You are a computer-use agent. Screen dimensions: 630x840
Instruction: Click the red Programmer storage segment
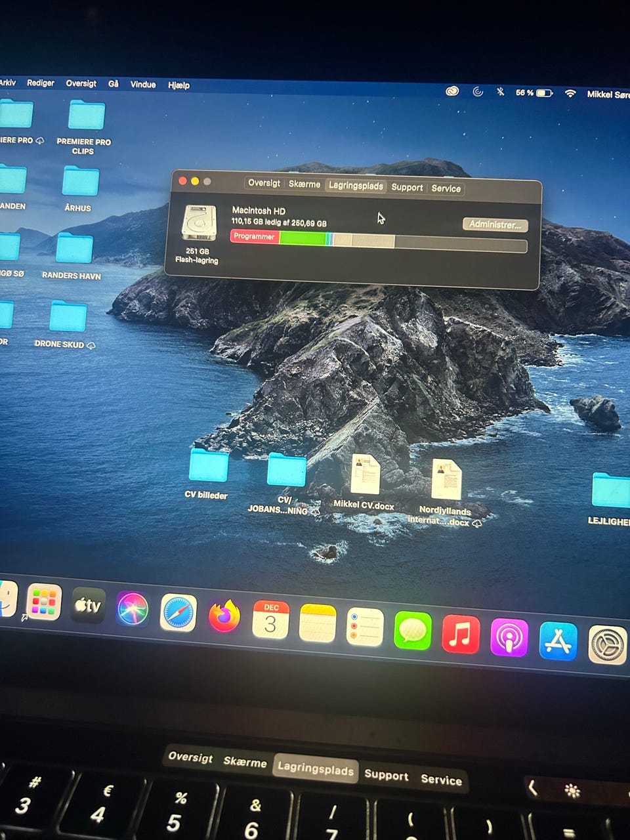click(x=255, y=236)
